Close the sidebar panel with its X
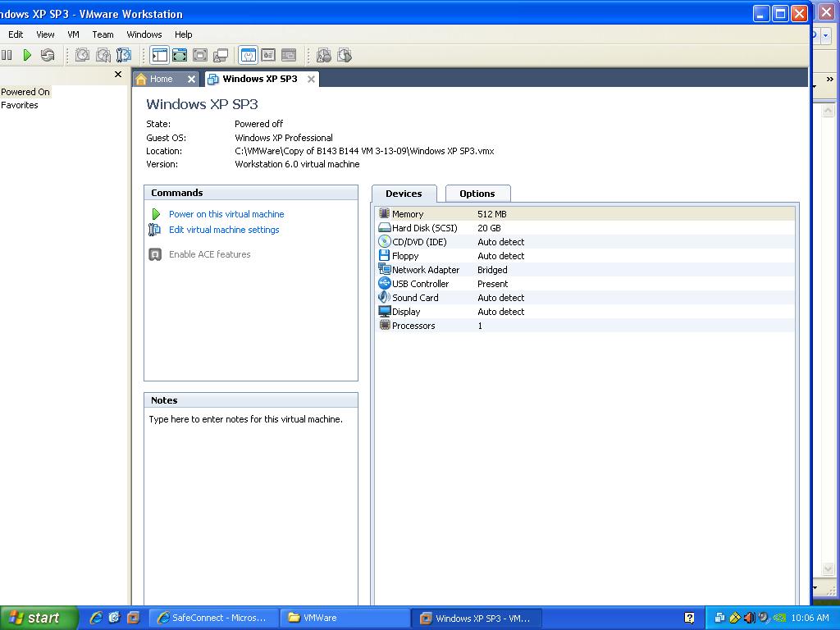Image resolution: width=840 pixels, height=630 pixels. [118, 75]
